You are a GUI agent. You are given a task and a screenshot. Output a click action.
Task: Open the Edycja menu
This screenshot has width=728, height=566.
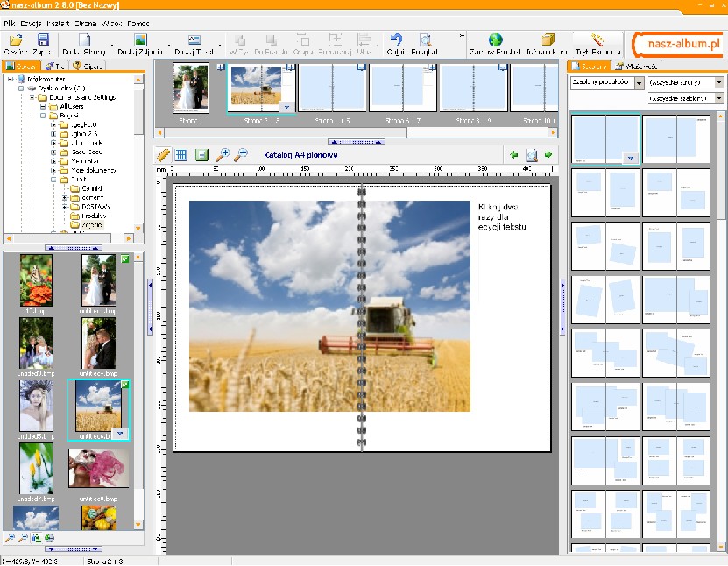32,23
